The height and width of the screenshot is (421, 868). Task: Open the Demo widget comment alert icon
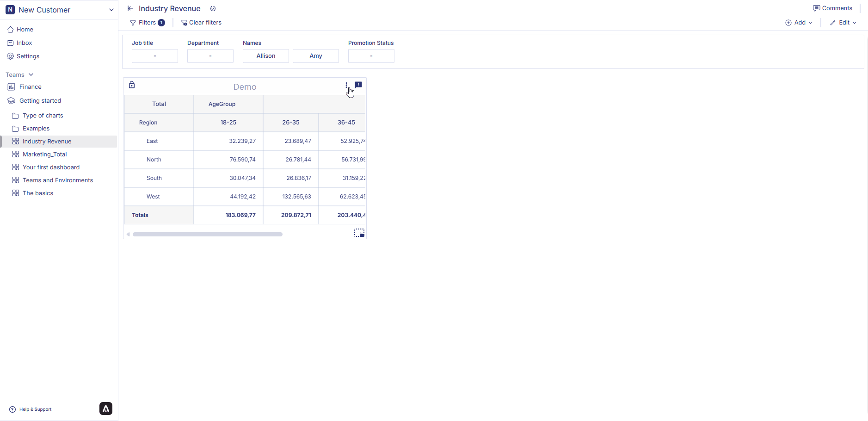358,85
